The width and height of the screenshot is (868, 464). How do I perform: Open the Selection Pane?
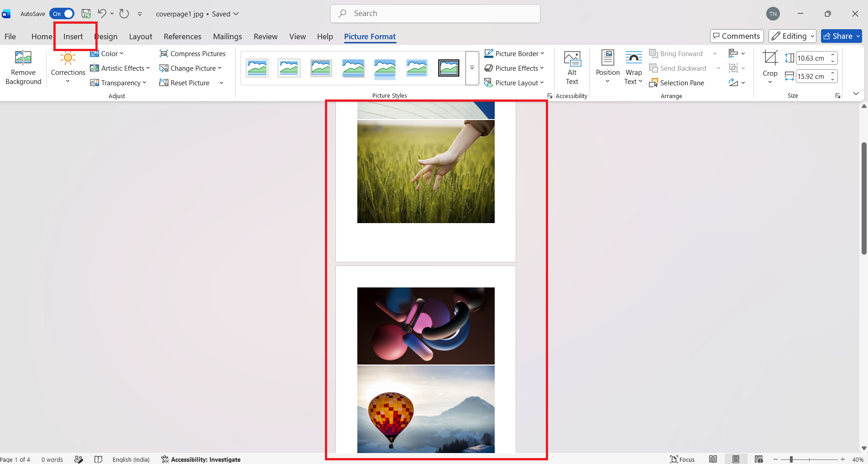point(677,83)
